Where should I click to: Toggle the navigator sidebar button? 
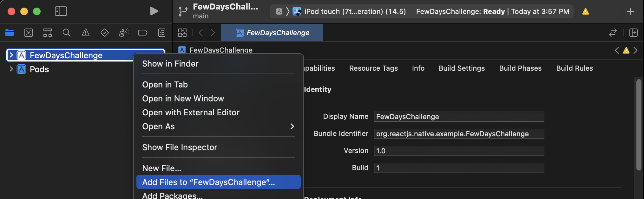pyautogui.click(x=61, y=11)
